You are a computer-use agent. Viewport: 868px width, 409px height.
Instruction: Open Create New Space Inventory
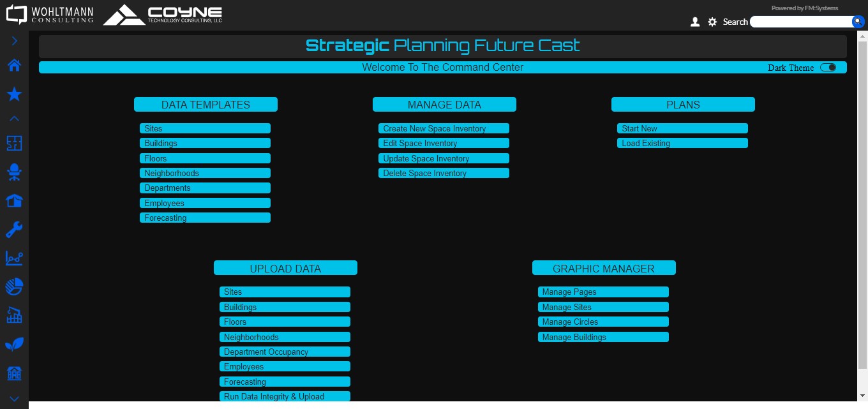point(444,128)
